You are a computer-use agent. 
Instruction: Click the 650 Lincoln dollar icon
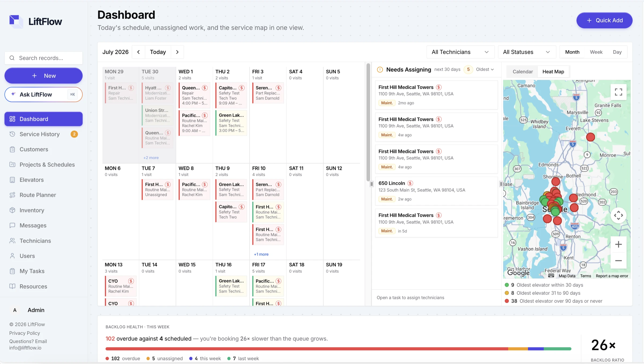(x=410, y=183)
